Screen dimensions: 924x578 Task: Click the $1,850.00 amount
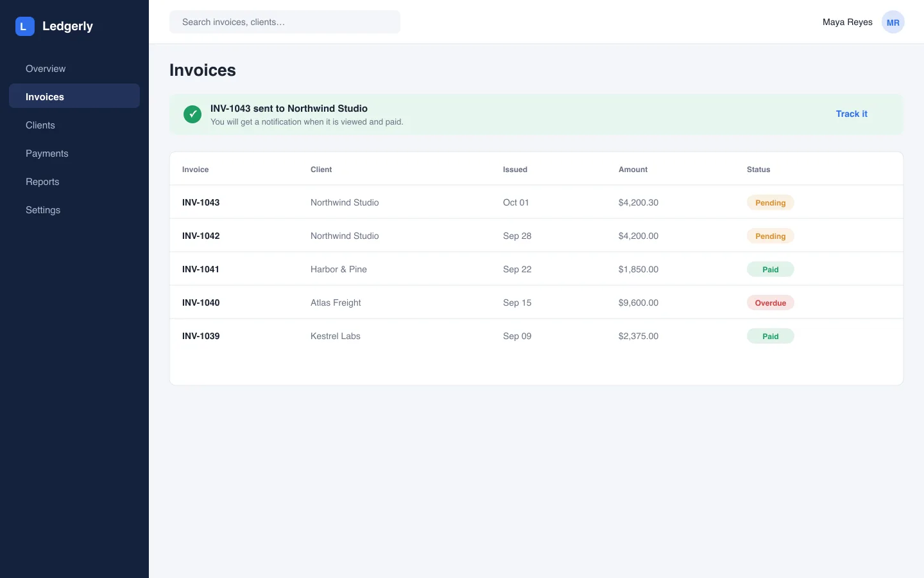[638, 269]
